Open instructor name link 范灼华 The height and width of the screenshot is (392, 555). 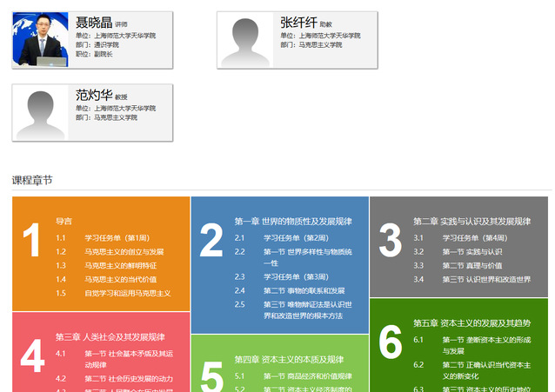[x=94, y=96]
